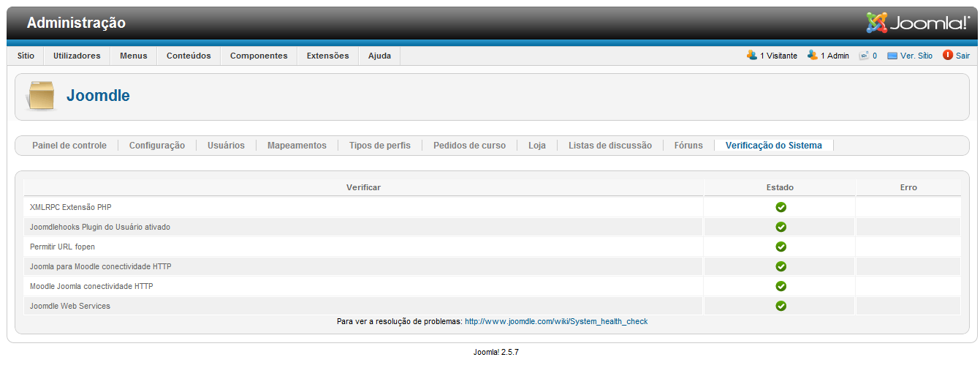Go to the Mapeamentos tab

(297, 146)
